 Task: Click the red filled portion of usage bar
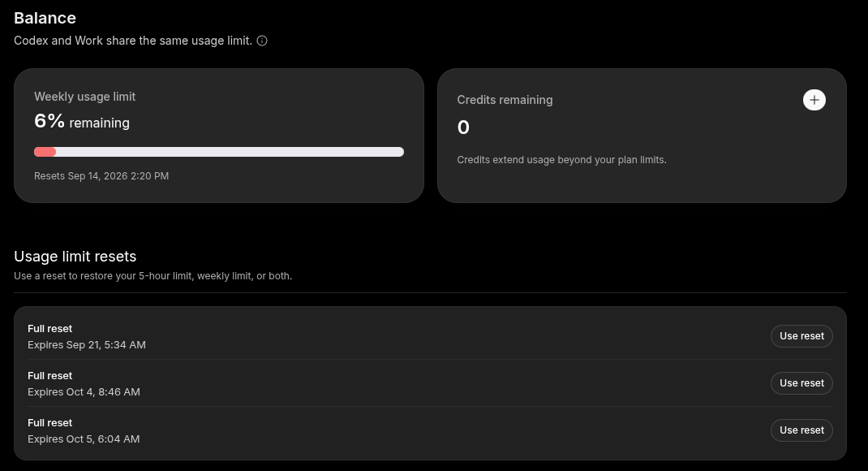[x=45, y=152]
